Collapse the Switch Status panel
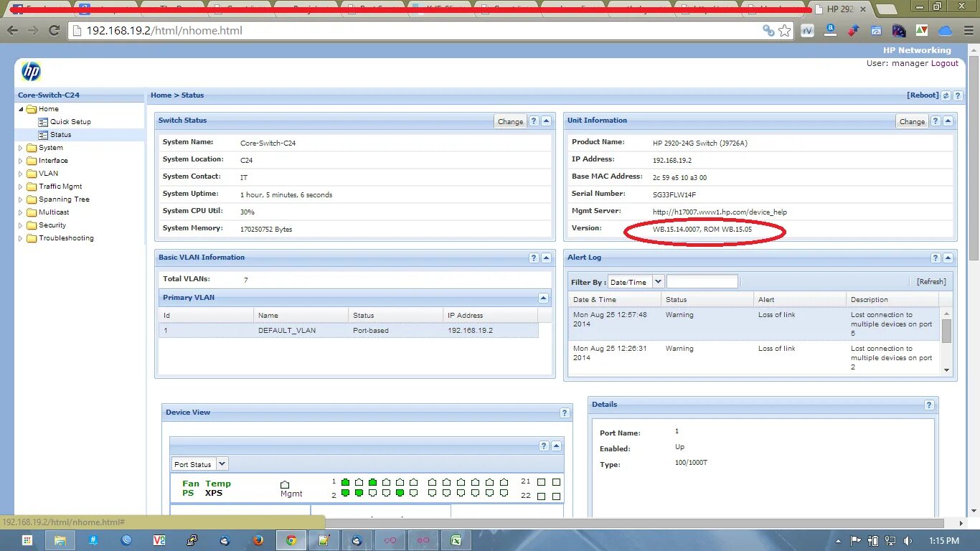Viewport: 980px width, 551px height. [546, 121]
